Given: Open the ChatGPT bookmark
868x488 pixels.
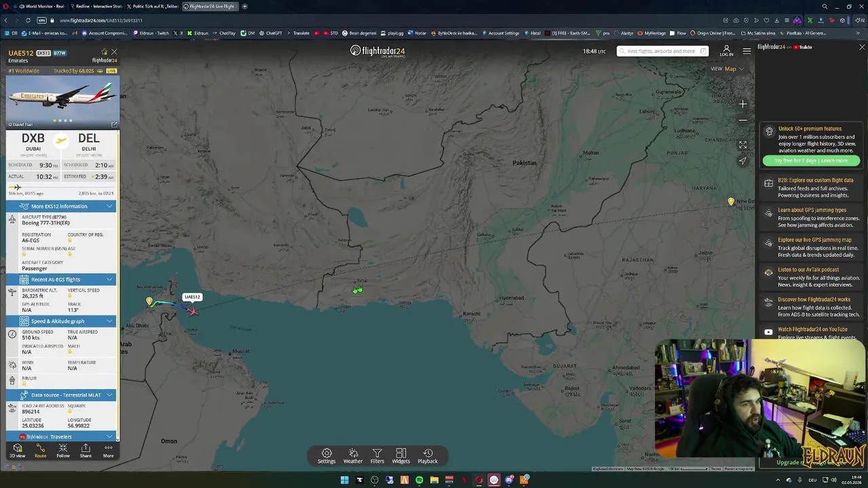Looking at the screenshot, I should coord(271,33).
